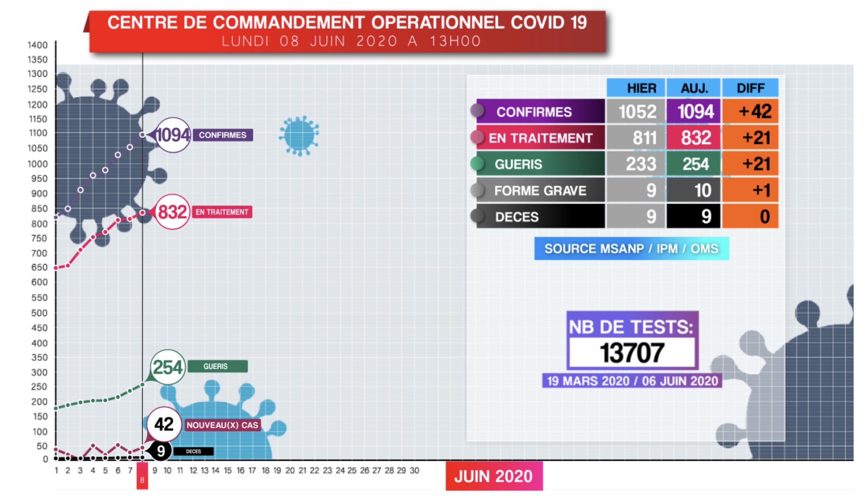The height and width of the screenshot is (498, 868).
Task: Click the dark DECES bullet dot
Action: 477,216
